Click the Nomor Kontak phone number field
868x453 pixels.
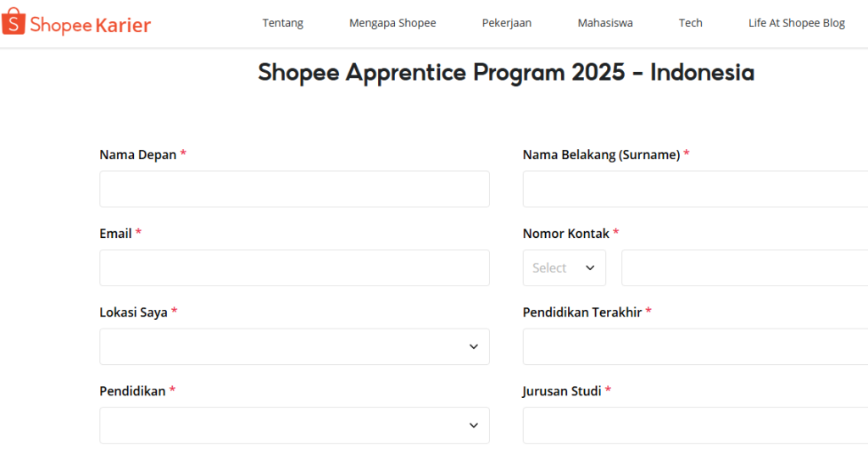click(744, 268)
